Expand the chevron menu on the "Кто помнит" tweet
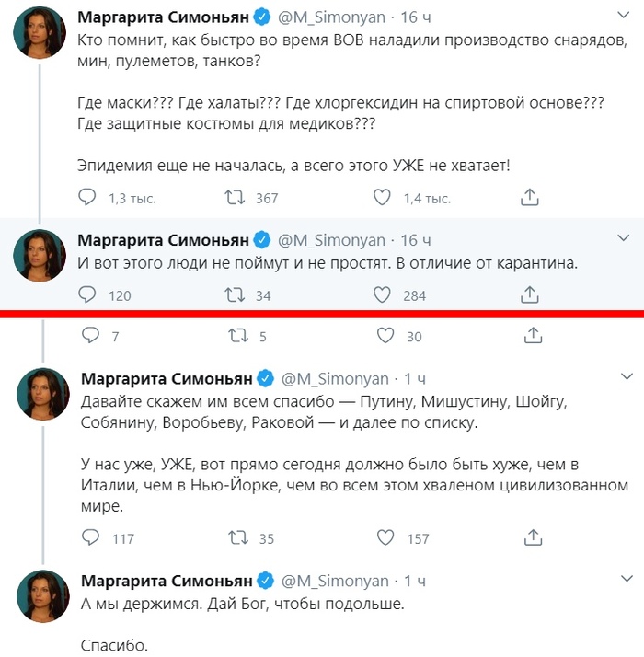Viewport: 644px width, 657px height. 625,17
